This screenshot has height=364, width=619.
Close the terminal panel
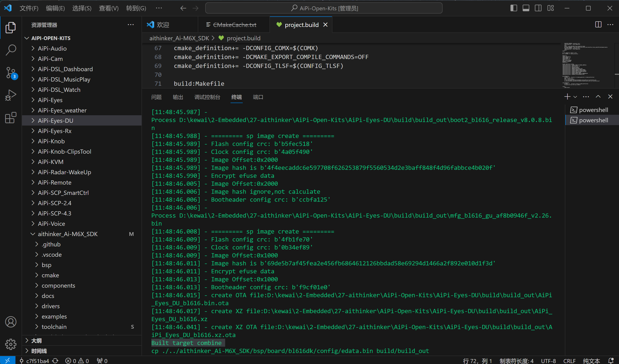click(x=610, y=97)
